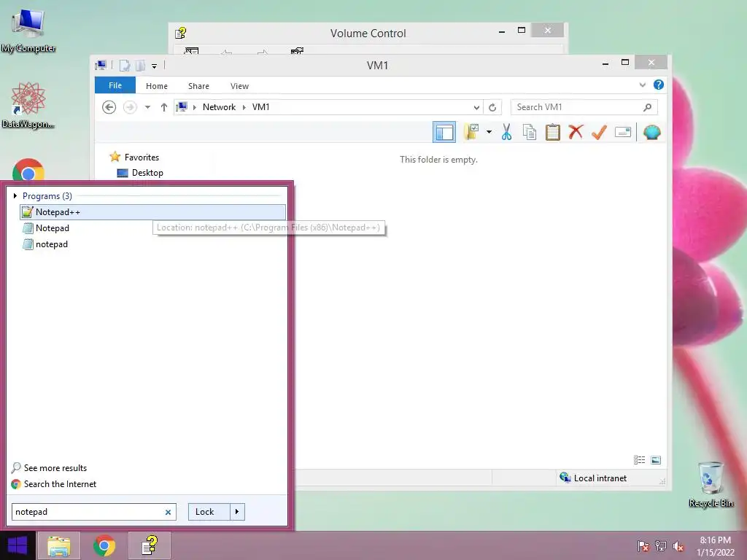Collapse the Programs (3) results group
The image size is (747, 560).
click(x=15, y=195)
